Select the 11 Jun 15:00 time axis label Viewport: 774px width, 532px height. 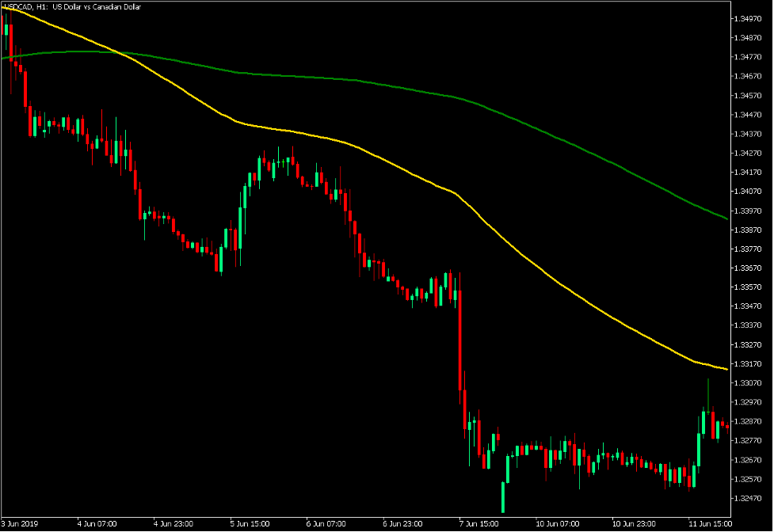coord(711,523)
